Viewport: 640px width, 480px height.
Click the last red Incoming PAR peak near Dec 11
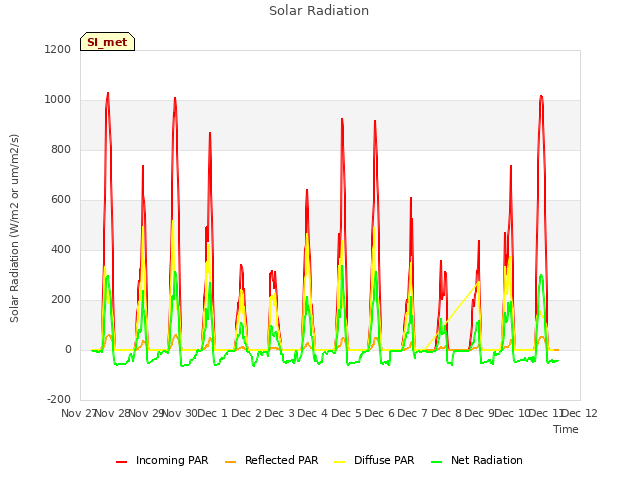coord(541,97)
